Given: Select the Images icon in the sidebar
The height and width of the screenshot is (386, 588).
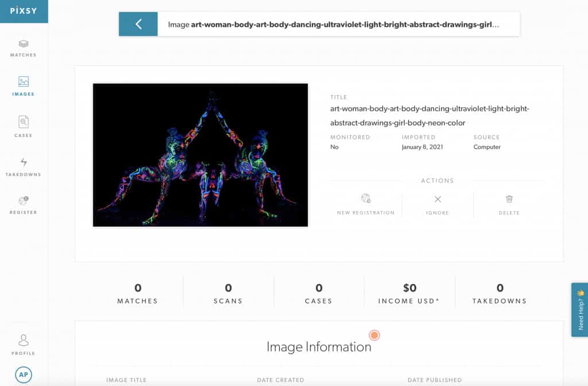Looking at the screenshot, I should [23, 86].
